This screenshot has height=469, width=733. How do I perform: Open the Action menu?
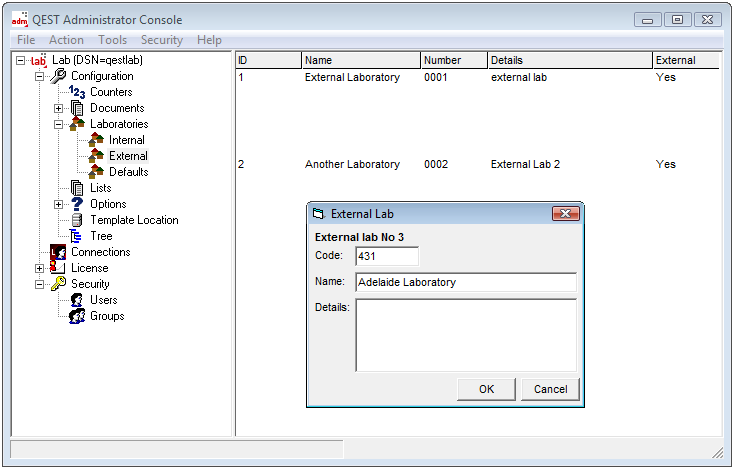point(66,40)
